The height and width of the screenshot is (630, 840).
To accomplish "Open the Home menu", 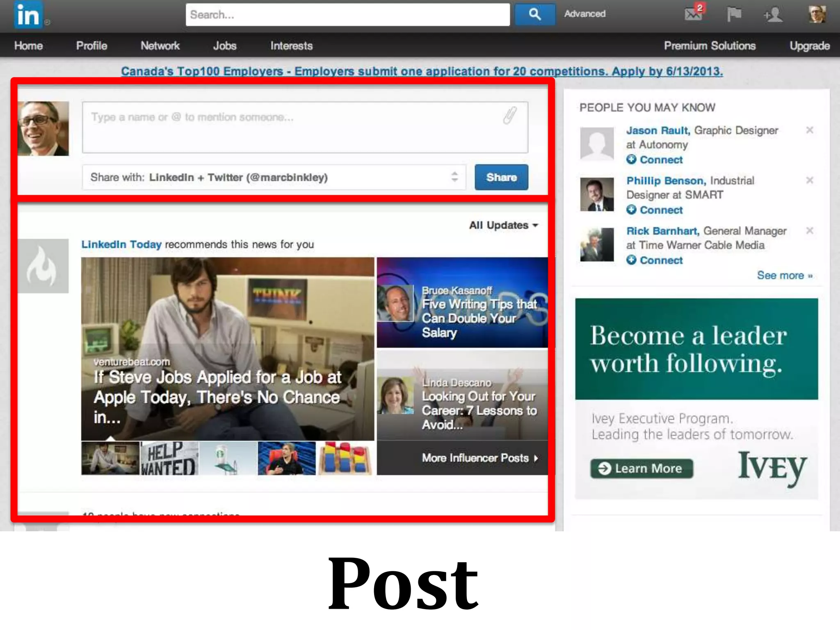I will click(28, 46).
